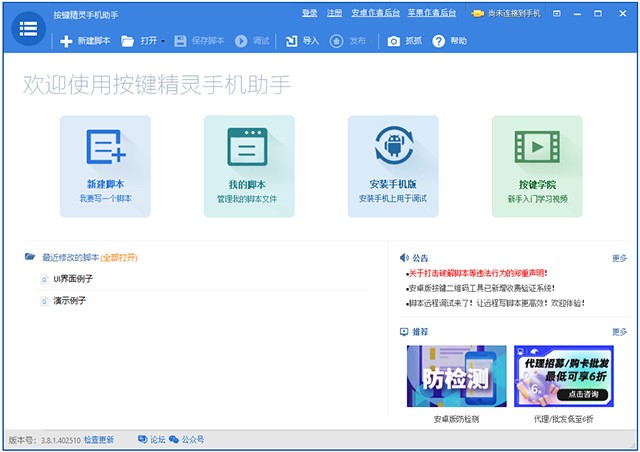640x452 pixels.
Task: Open the 按键学院 video tile
Action: 537,166
